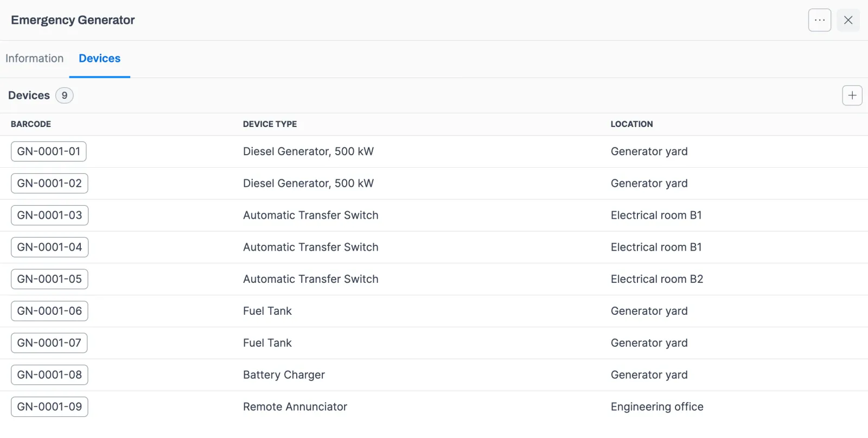The height and width of the screenshot is (438, 868).
Task: Select Automatic Transfer Switch in GN-0001-03 row
Action: [x=311, y=215]
